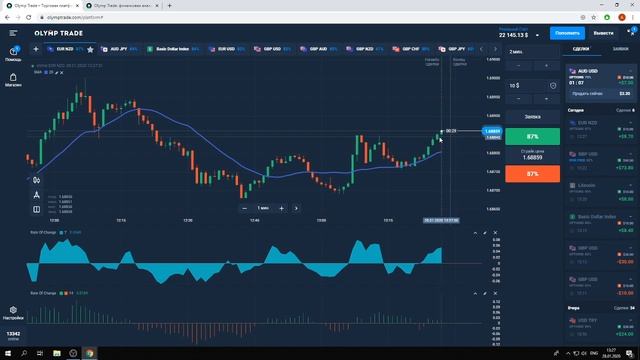Open the hamburger menu beside Olymp Trade logo
Viewport: 640px width, 360px height.
13,33
